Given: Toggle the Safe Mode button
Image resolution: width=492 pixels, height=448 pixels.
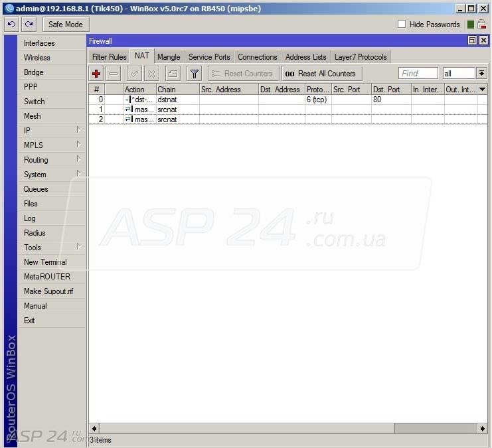Looking at the screenshot, I should (x=65, y=25).
